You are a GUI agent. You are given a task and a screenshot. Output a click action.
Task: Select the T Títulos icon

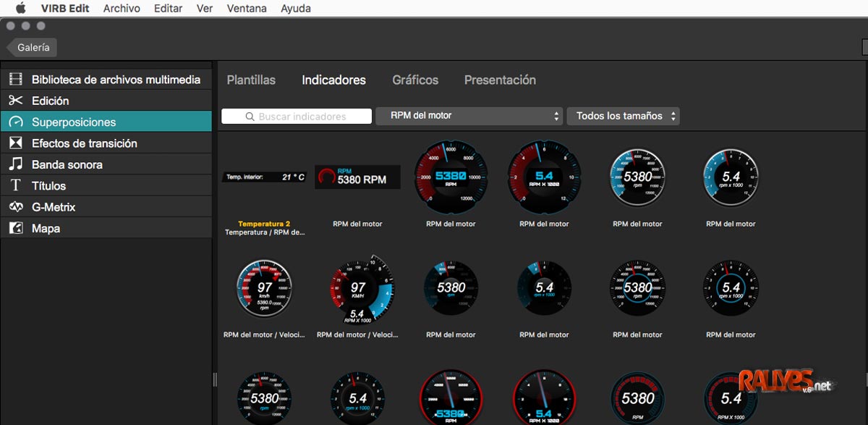[16, 186]
